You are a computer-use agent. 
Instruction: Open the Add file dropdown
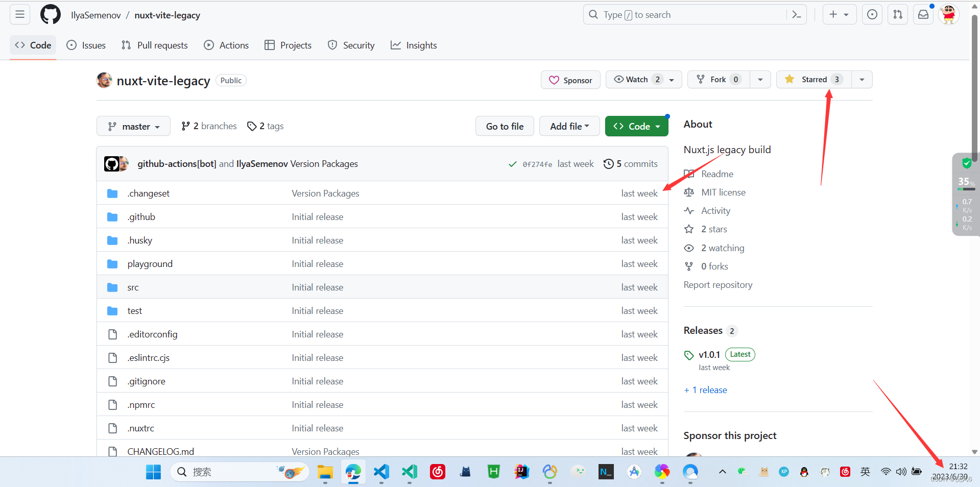(x=569, y=126)
